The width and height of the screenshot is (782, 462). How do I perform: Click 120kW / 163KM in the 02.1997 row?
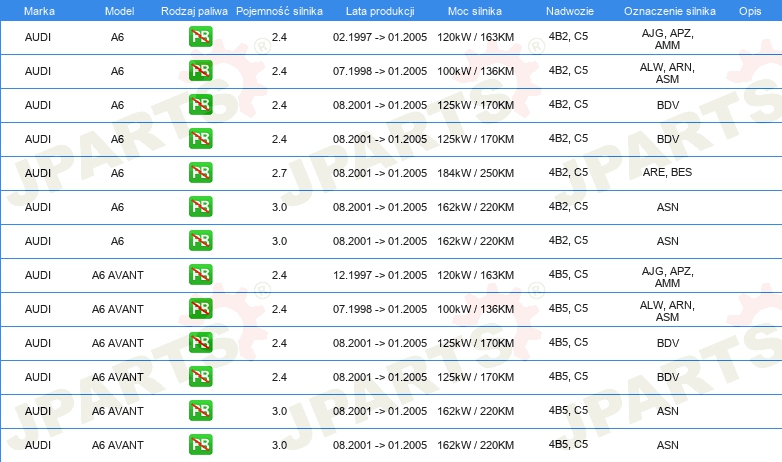[475, 37]
